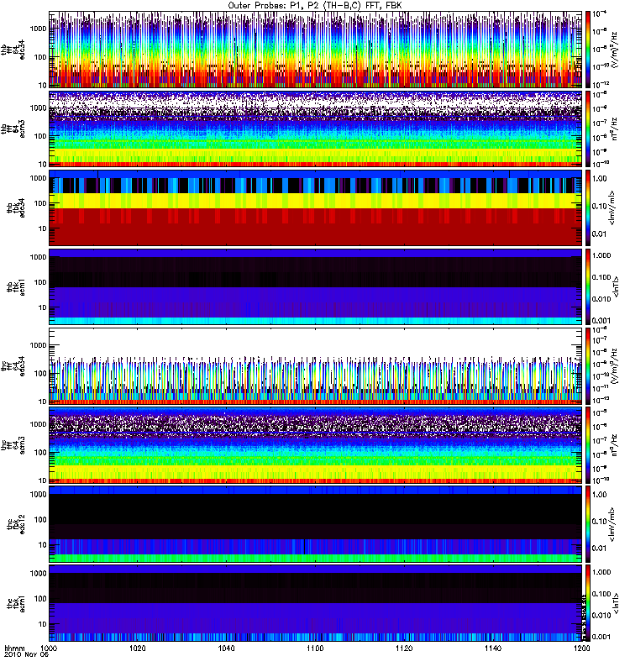The width and height of the screenshot is (630, 672).
Task: Click the "0.10" tick on thc fbk edc12 color bar
Action: 600,522
